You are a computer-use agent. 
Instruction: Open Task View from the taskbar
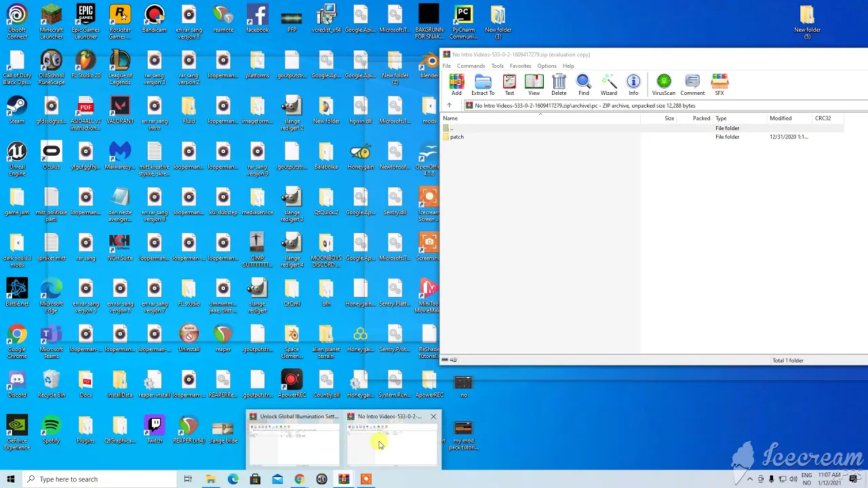188,479
